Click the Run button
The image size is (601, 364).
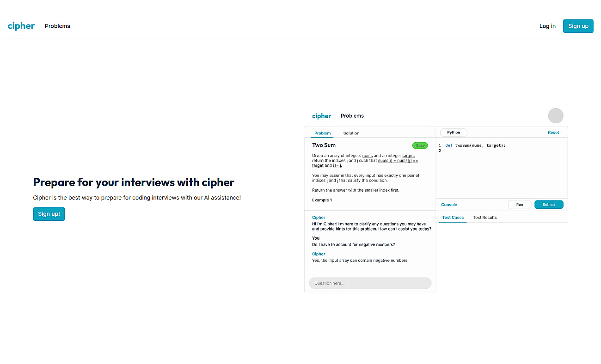pos(520,205)
